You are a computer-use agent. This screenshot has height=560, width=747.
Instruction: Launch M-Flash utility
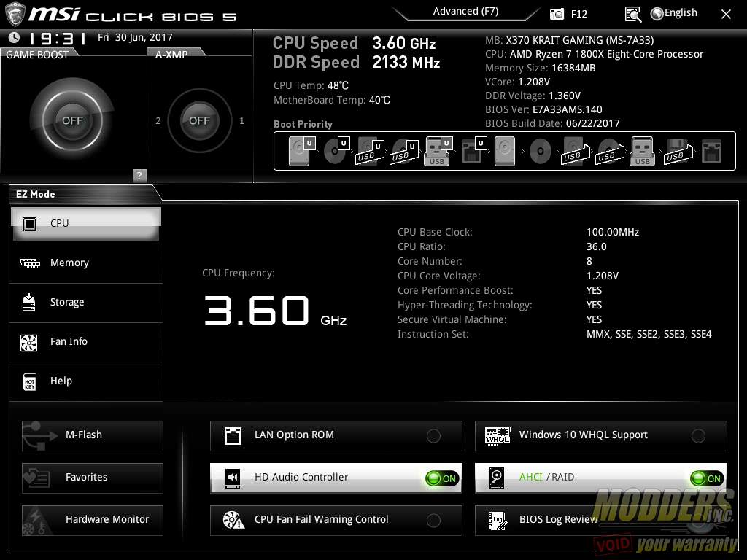(x=93, y=435)
